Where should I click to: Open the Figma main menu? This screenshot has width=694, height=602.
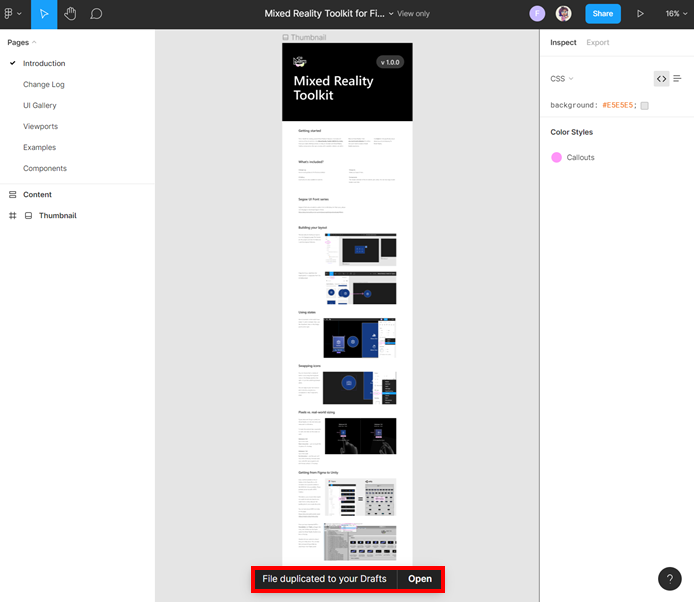point(12,14)
